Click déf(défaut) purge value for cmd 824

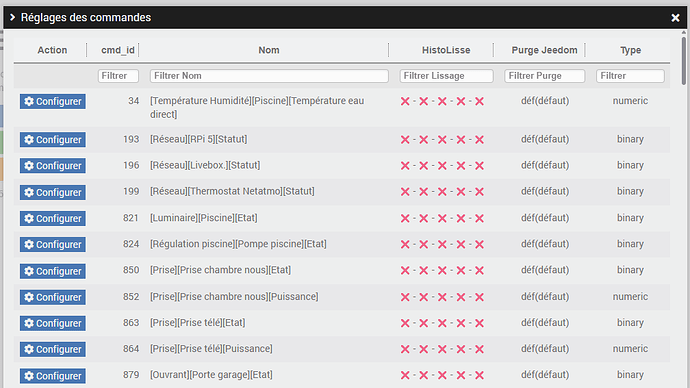click(x=545, y=244)
